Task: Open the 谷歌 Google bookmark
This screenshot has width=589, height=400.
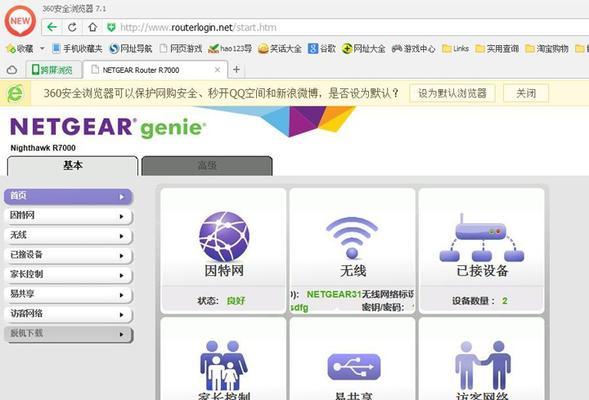Action: tap(322, 48)
